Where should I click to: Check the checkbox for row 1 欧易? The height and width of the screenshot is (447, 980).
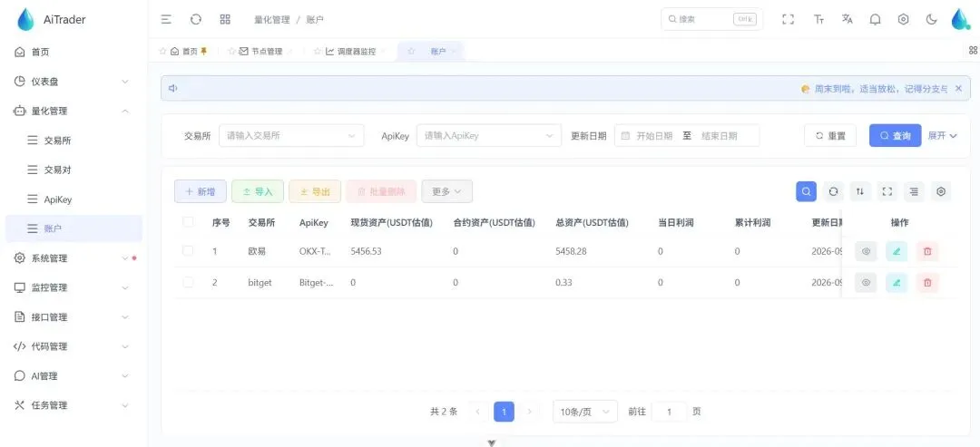point(188,251)
